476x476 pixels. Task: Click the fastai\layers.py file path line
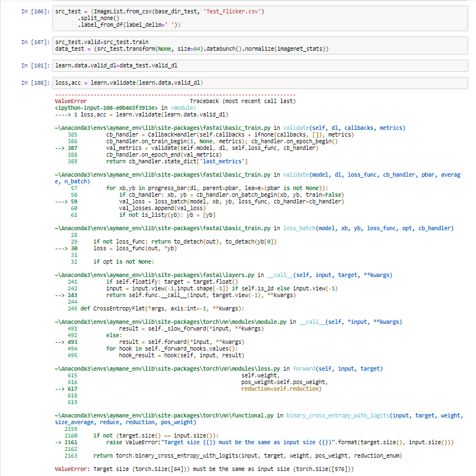(x=224, y=275)
